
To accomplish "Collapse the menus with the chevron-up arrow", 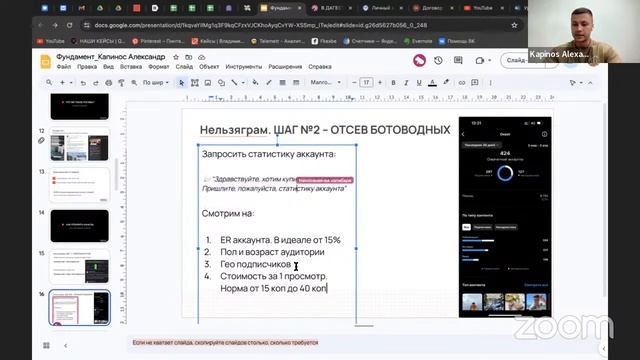I will (x=590, y=83).
